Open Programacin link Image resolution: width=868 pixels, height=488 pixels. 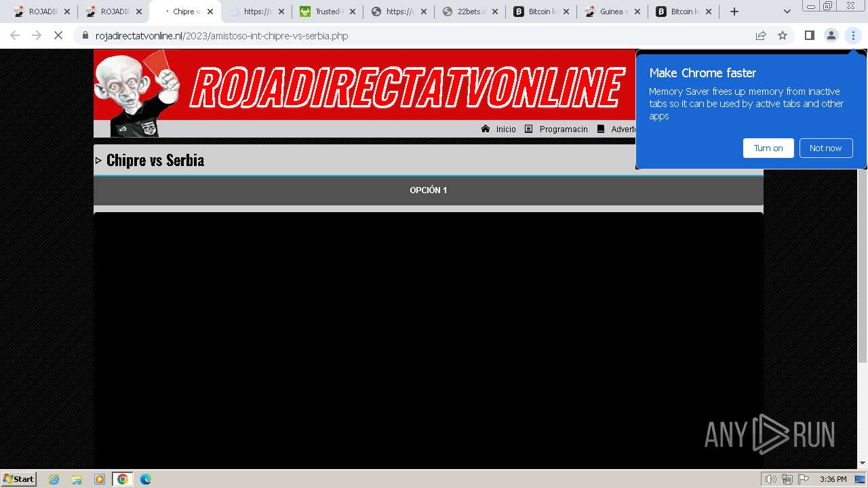tap(564, 129)
